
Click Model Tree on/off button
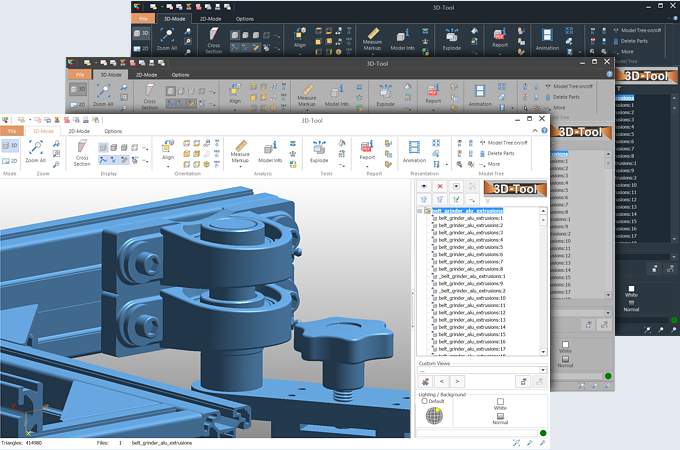[x=507, y=143]
